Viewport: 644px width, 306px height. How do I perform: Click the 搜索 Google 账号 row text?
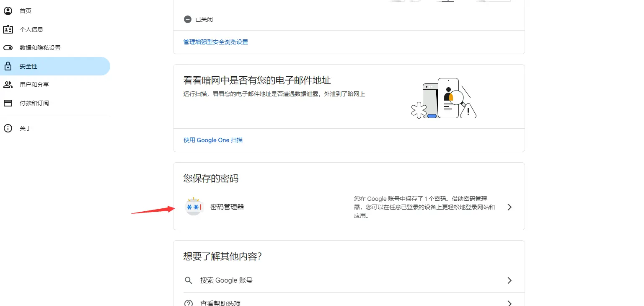(x=226, y=280)
